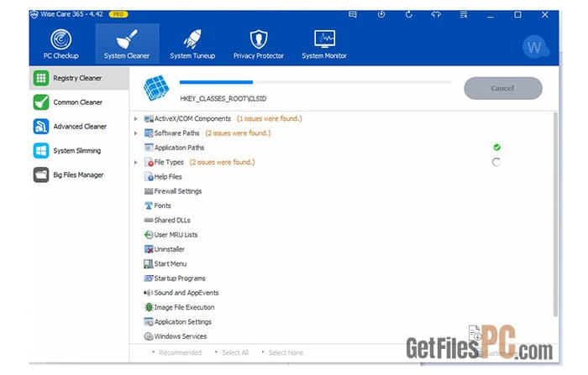This screenshot has height=375, width=588.
Task: Click the scan progress bar
Action: pyautogui.click(x=315, y=82)
